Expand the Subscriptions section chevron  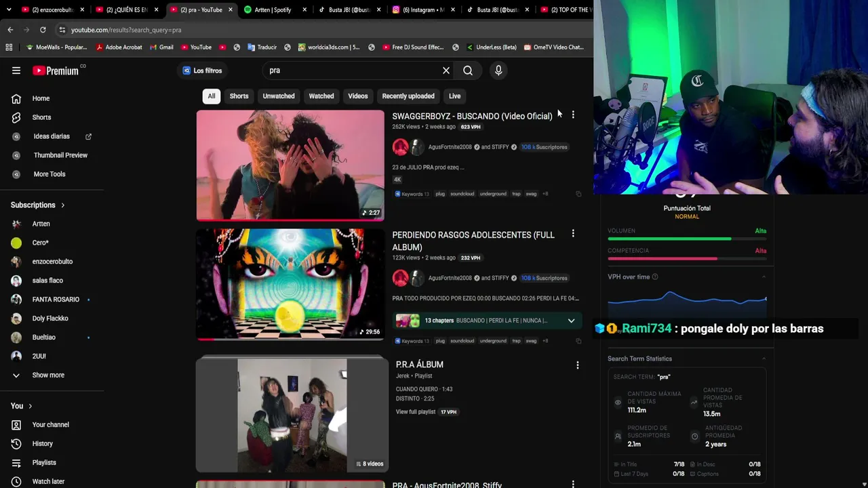[x=63, y=205]
